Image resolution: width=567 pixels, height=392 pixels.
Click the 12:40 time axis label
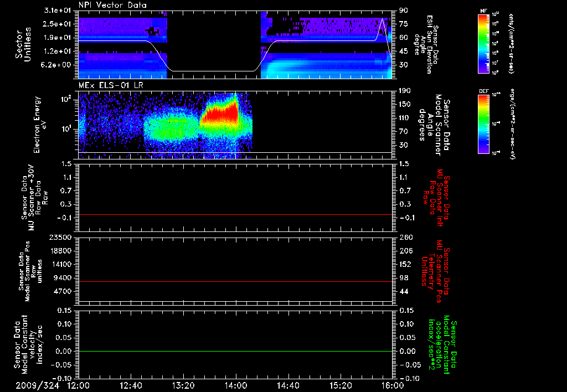pyautogui.click(x=131, y=385)
